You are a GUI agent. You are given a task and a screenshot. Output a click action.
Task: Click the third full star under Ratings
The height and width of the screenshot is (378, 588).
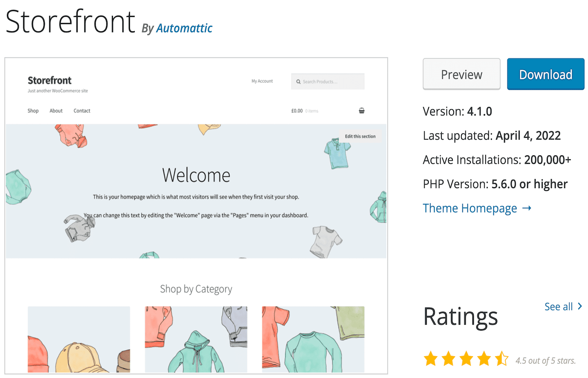(x=467, y=359)
